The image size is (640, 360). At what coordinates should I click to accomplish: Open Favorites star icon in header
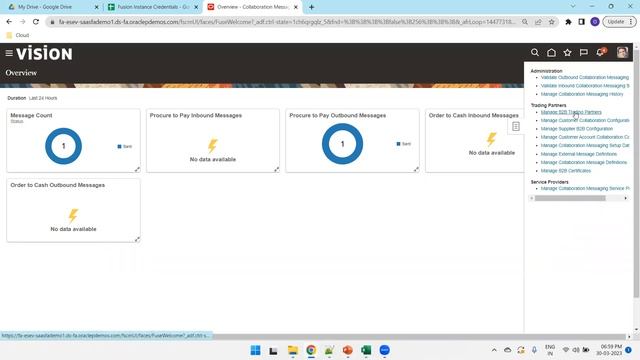pos(567,53)
